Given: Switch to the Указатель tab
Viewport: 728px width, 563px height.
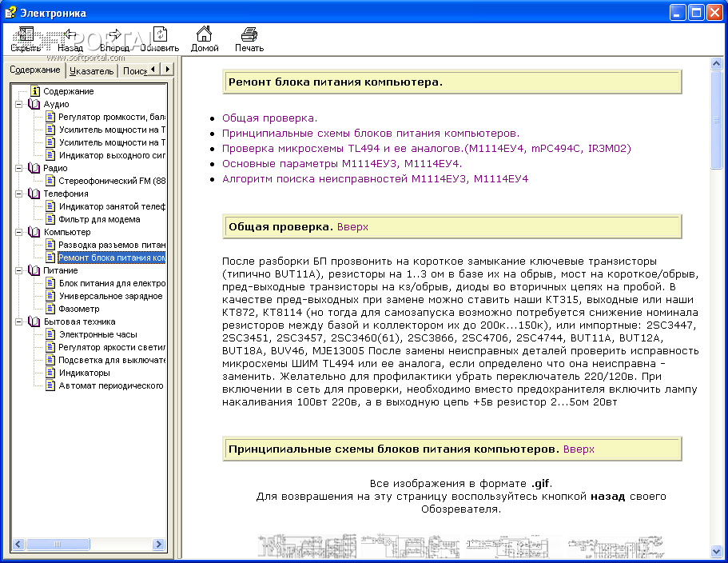Looking at the screenshot, I should click(91, 71).
